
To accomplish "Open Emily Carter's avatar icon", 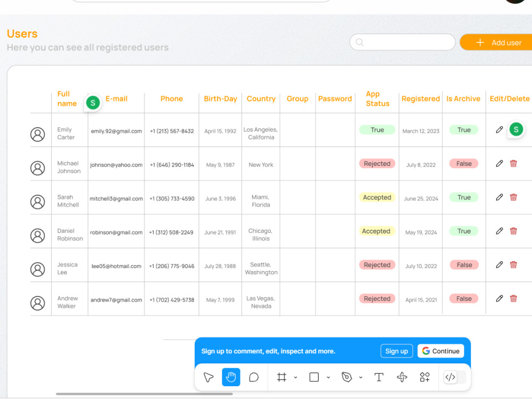I will pyautogui.click(x=38, y=135).
